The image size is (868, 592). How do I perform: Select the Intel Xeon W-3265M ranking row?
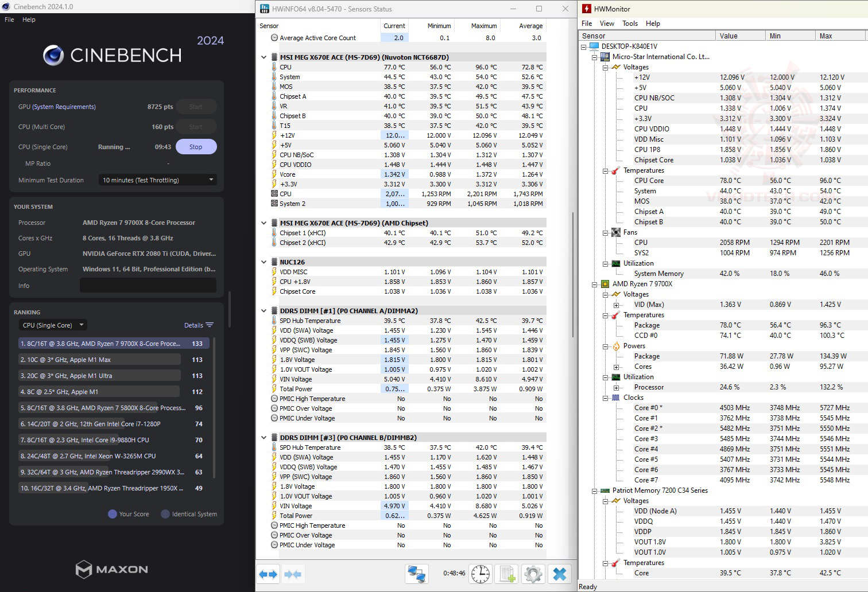(113, 456)
